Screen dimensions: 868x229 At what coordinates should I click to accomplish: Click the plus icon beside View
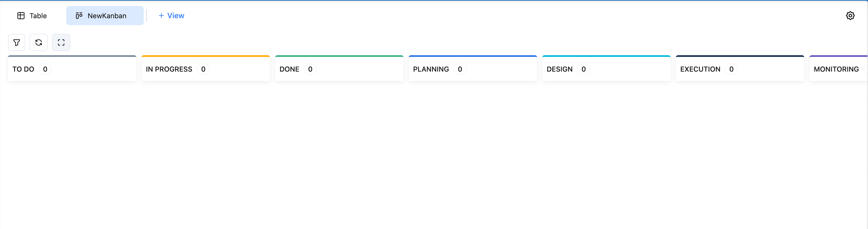point(161,16)
